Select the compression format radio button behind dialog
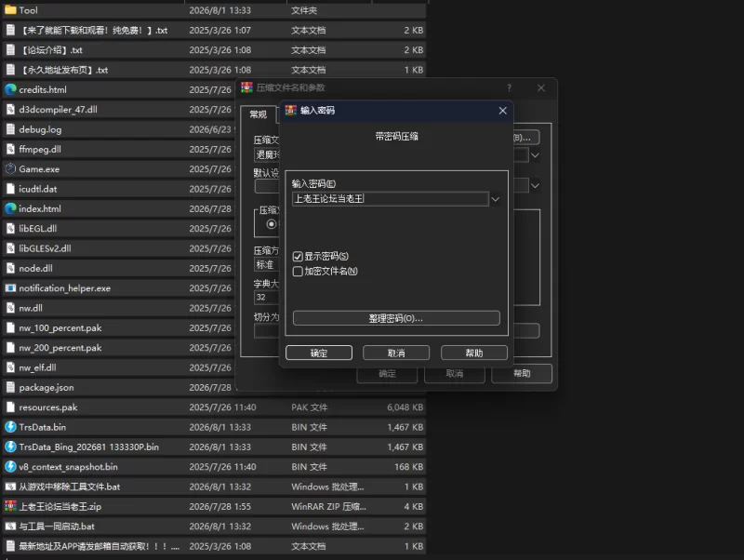 (x=271, y=224)
